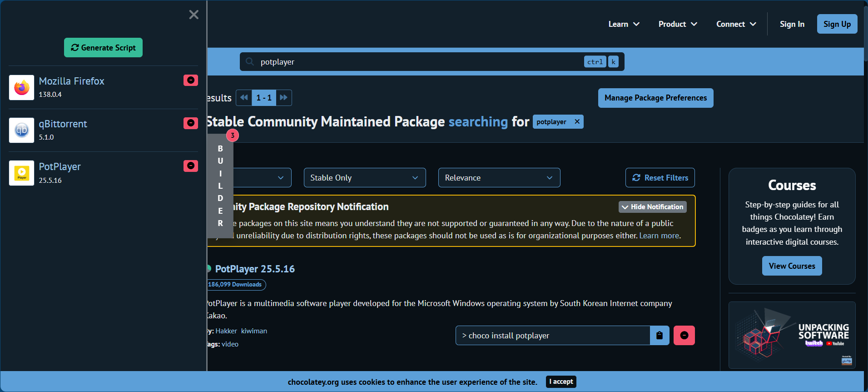Hide the repository notification
Viewport: 868px width, 392px height.
[x=653, y=207]
